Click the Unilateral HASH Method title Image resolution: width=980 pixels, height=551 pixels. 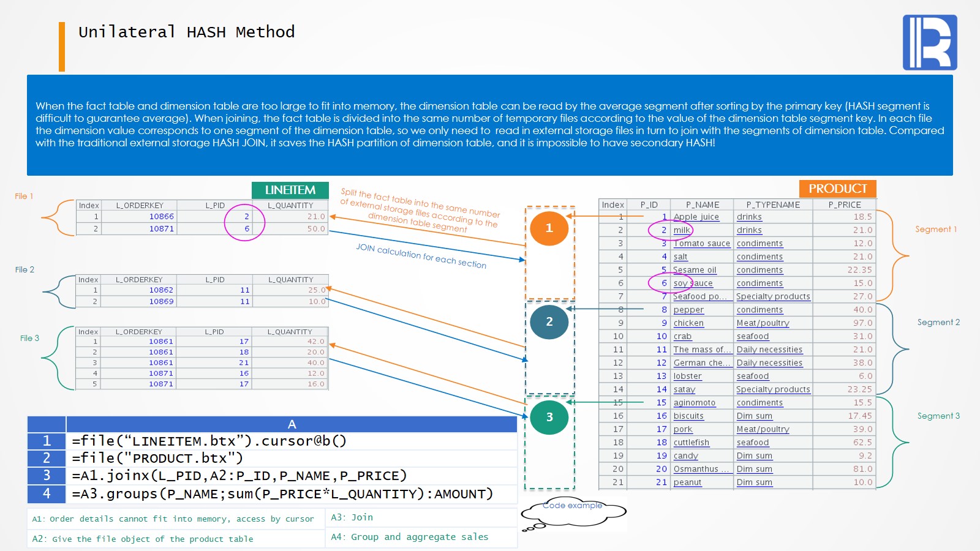pyautogui.click(x=186, y=32)
